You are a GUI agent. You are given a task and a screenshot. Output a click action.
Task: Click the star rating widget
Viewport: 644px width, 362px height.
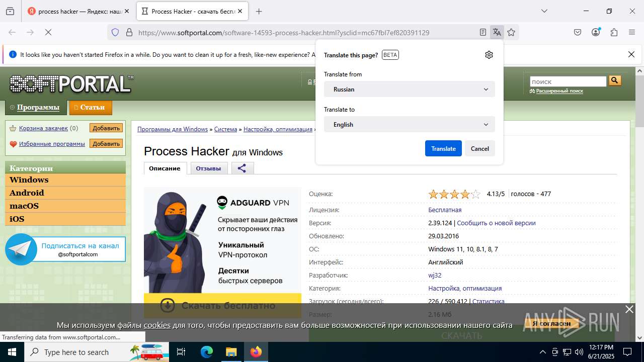(454, 194)
